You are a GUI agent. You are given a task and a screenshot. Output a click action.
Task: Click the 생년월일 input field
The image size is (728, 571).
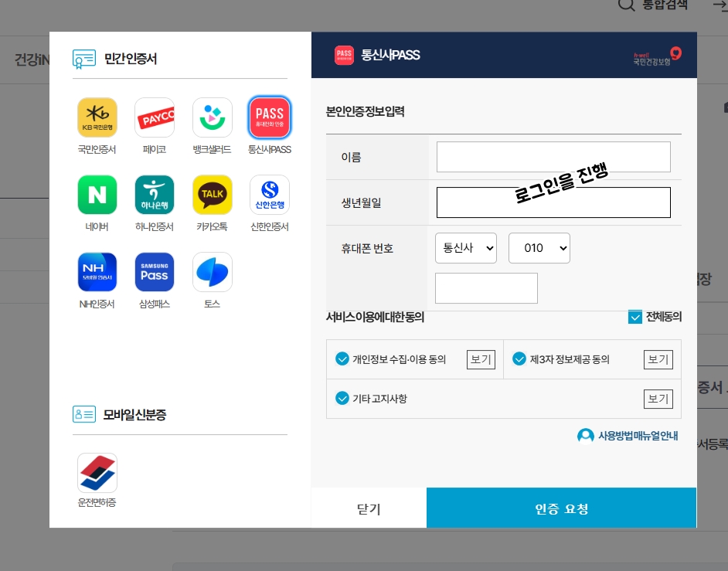pyautogui.click(x=553, y=202)
